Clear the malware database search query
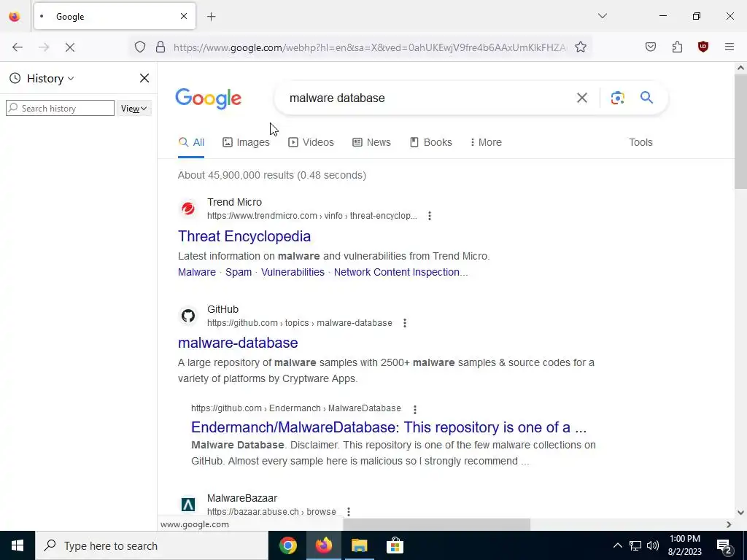 point(581,98)
